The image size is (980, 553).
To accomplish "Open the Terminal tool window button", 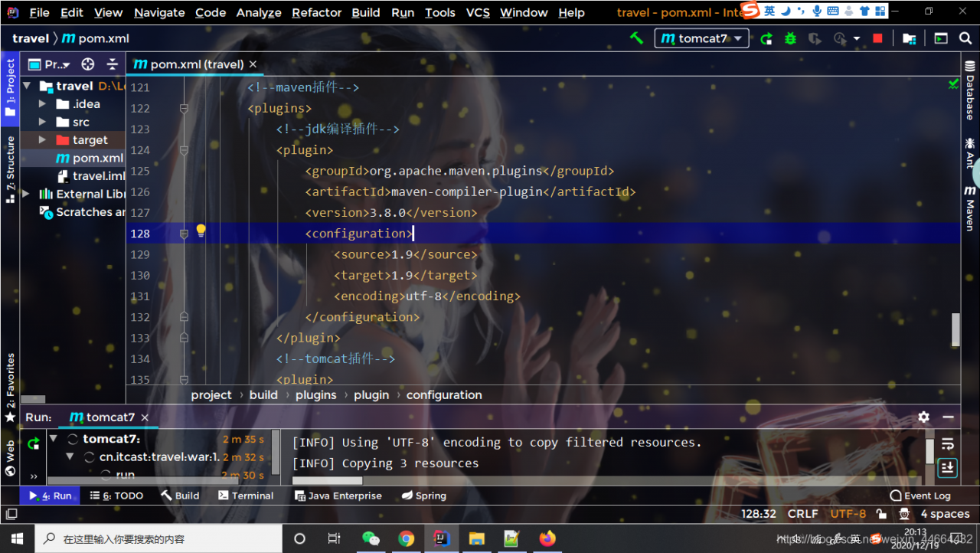I will pyautogui.click(x=246, y=496).
